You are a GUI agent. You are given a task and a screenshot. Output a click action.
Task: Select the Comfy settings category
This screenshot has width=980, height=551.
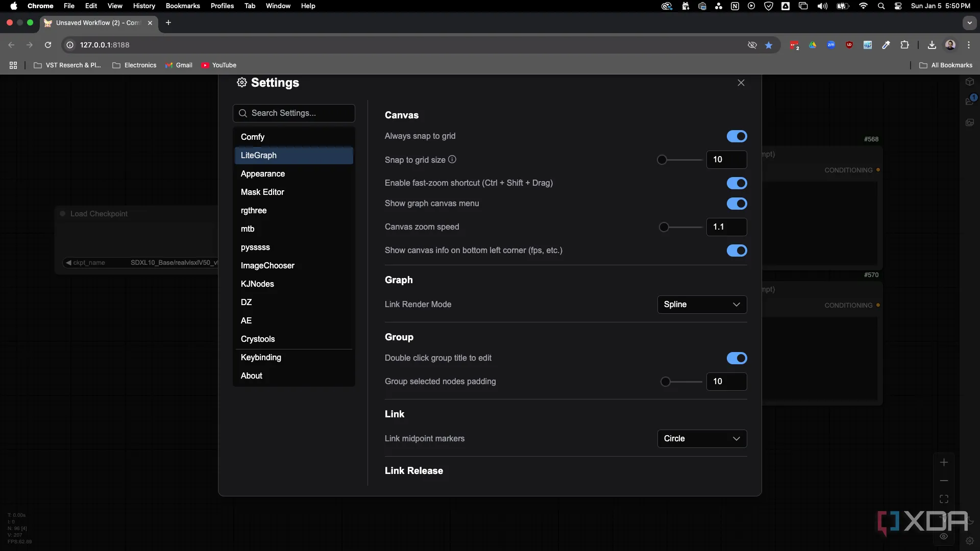(294, 137)
